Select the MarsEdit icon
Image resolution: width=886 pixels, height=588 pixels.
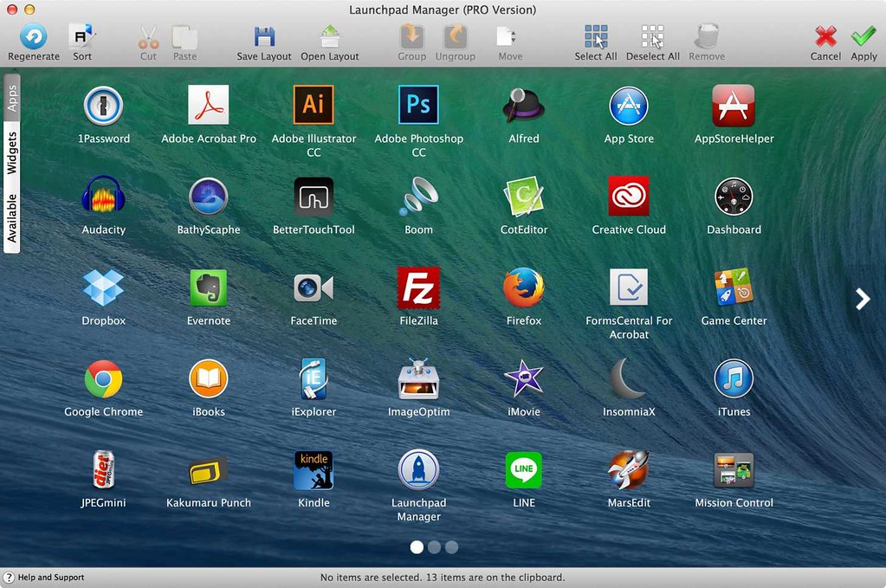[629, 470]
